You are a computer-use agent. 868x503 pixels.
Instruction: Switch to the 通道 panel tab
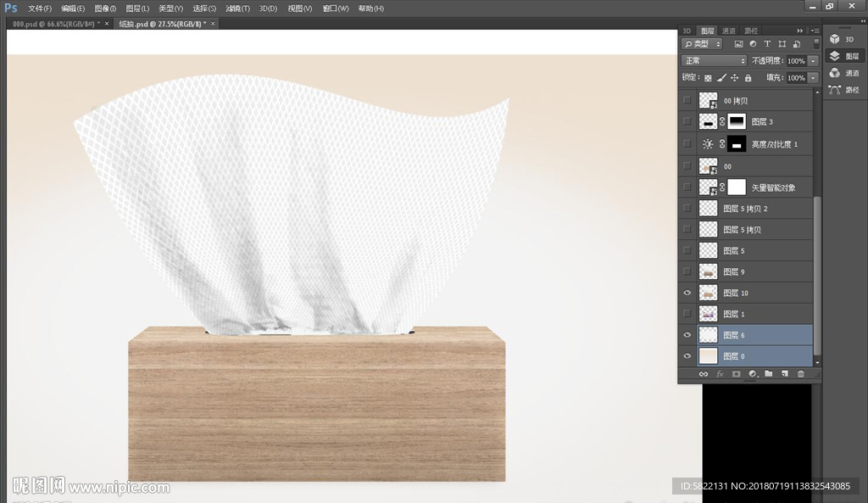click(x=728, y=31)
